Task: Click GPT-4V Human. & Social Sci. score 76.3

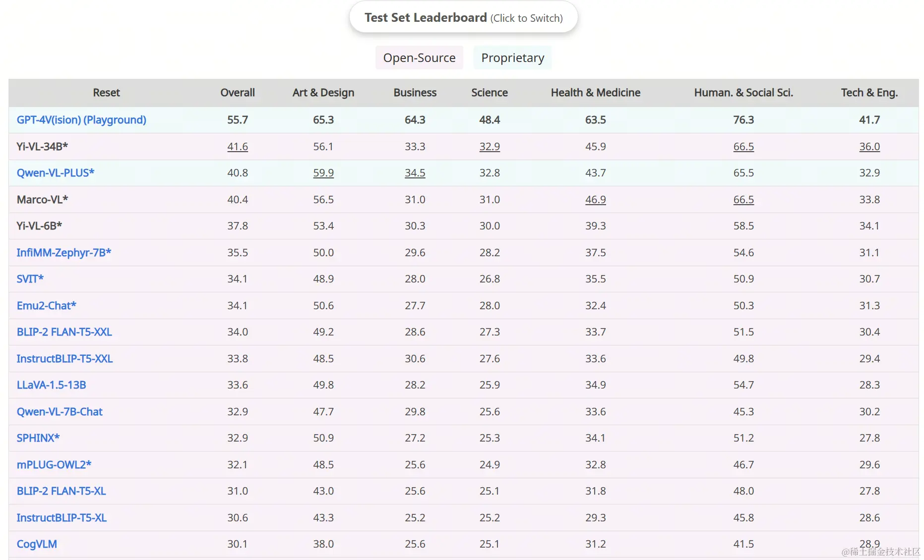Action: pos(743,120)
